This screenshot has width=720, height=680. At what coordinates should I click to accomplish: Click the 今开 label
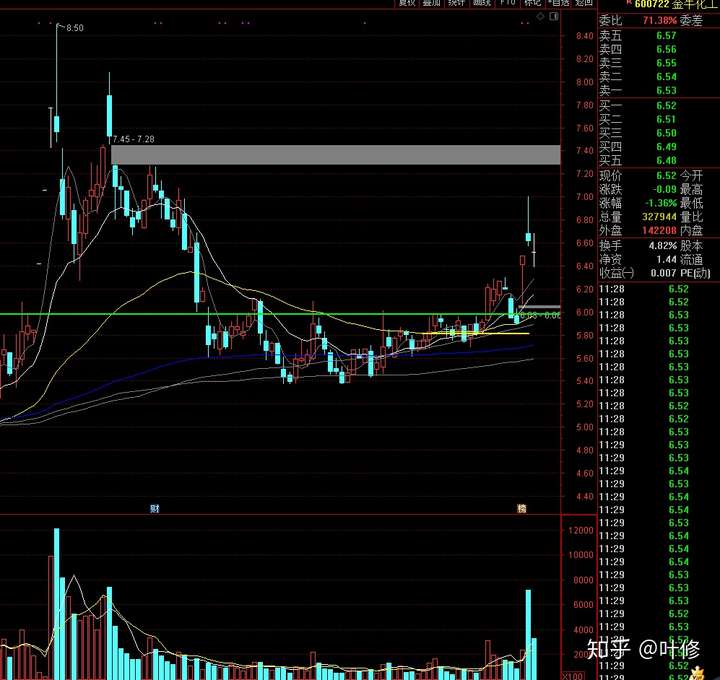pos(691,176)
